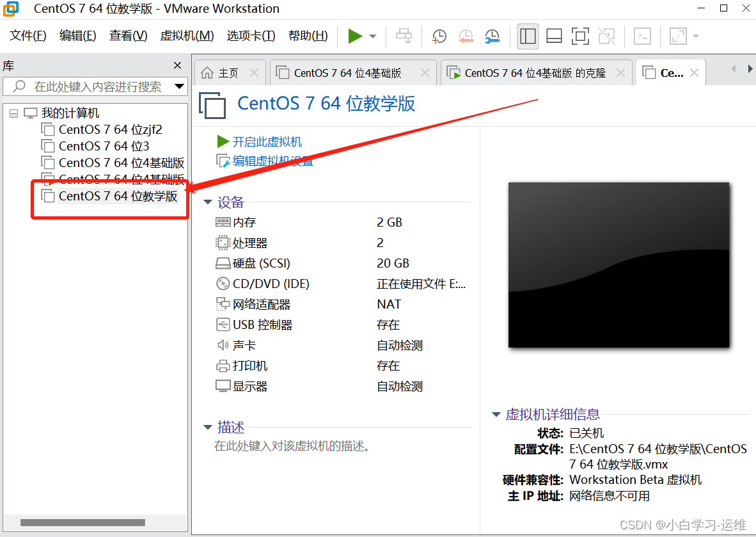Open the 文件(F) menu
Screen dimensions: 756x537
[28, 36]
